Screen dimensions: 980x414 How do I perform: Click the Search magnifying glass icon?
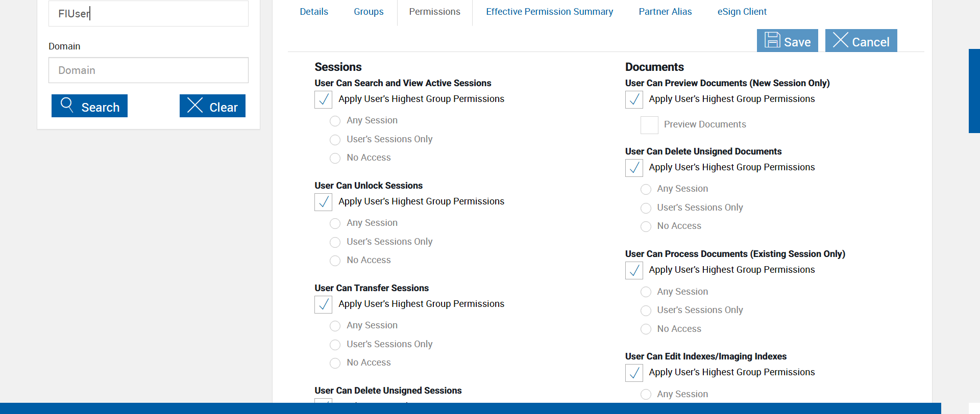[x=67, y=105]
